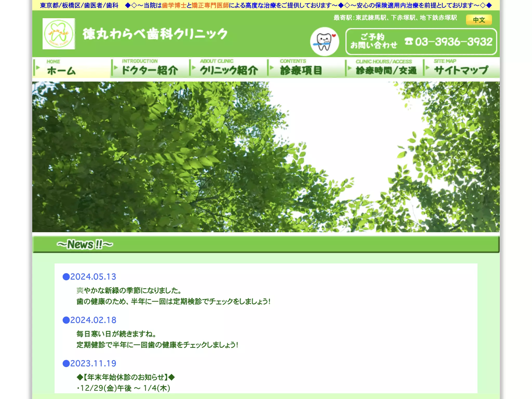Select the 2024.02.18 news date
532x399 pixels.
point(89,320)
